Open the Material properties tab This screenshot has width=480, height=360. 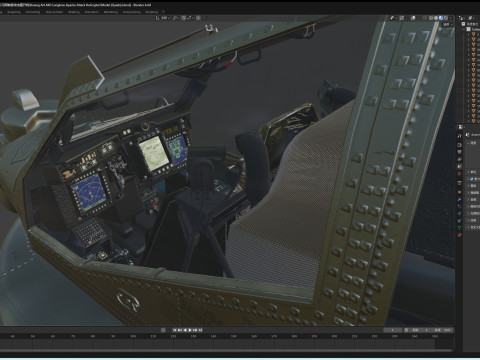point(459,235)
